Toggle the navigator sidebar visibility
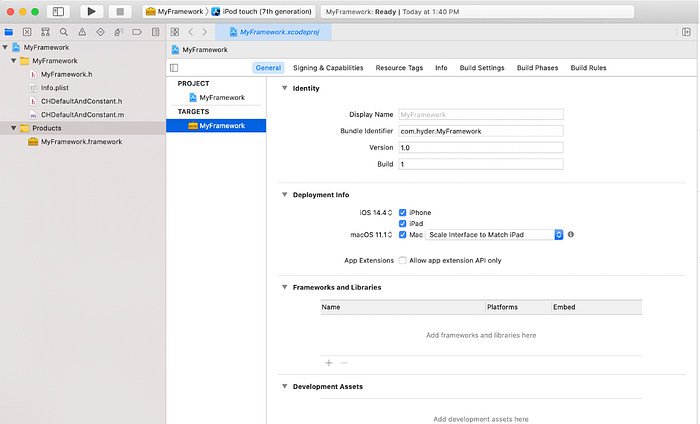The image size is (700, 424). pyautogui.click(x=58, y=12)
